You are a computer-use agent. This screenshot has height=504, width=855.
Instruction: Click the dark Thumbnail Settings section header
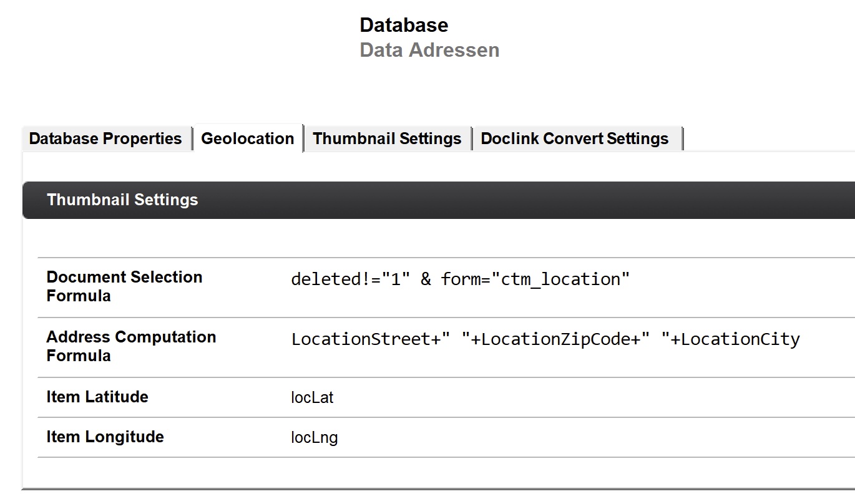tap(122, 200)
